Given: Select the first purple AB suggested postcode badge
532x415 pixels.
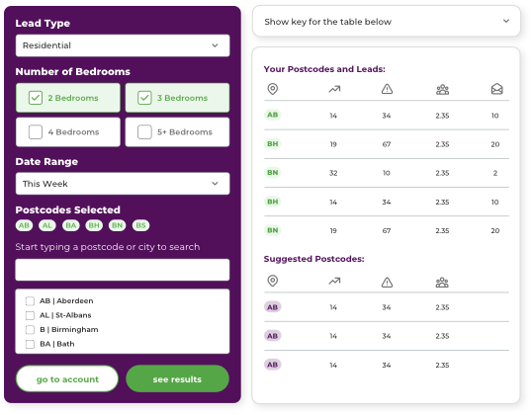Looking at the screenshot, I should coord(273,307).
